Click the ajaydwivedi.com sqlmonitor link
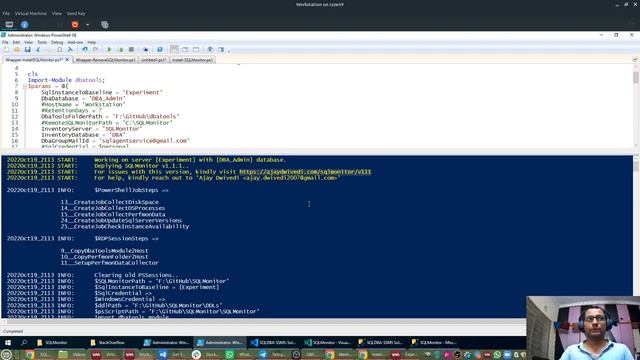640x360 pixels. click(305, 172)
